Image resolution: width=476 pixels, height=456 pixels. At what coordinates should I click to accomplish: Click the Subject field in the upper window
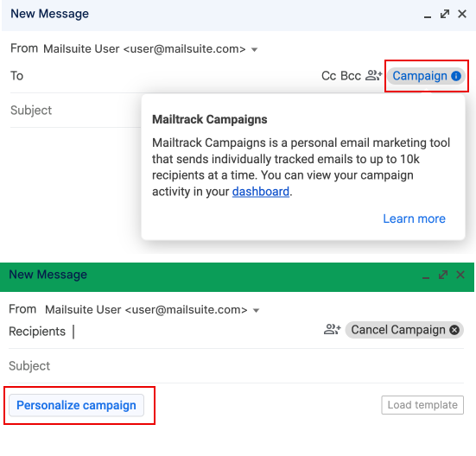(75, 111)
